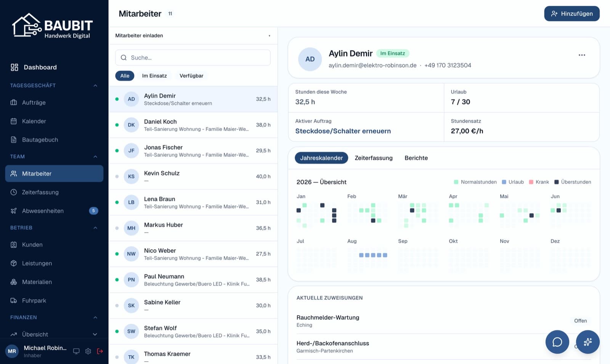Screen dimensions: 610x364
Task: Open the Dashboard grid icon
Action: pyautogui.click(x=14, y=67)
